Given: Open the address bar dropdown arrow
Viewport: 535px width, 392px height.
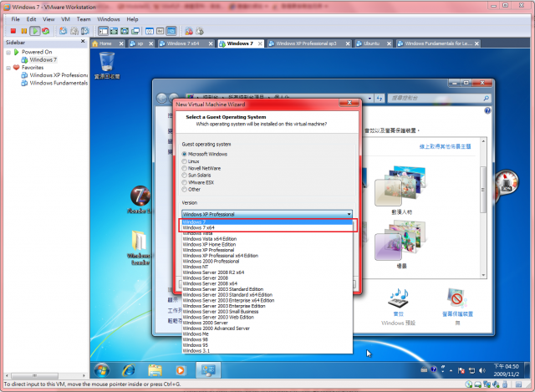Looking at the screenshot, I should [369, 99].
